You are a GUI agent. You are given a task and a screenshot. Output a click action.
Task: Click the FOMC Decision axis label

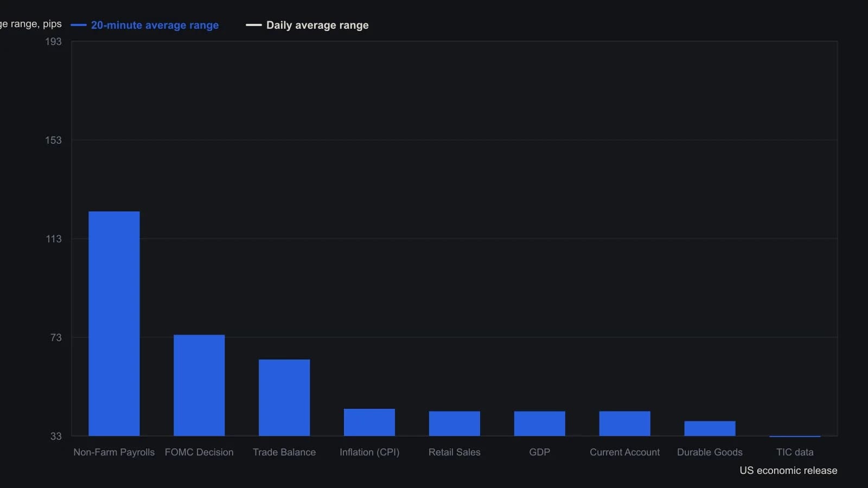pos(199,452)
